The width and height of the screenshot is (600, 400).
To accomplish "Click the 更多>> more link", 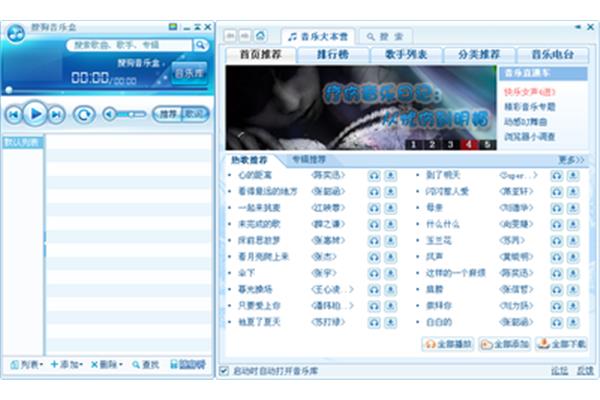I will (571, 160).
